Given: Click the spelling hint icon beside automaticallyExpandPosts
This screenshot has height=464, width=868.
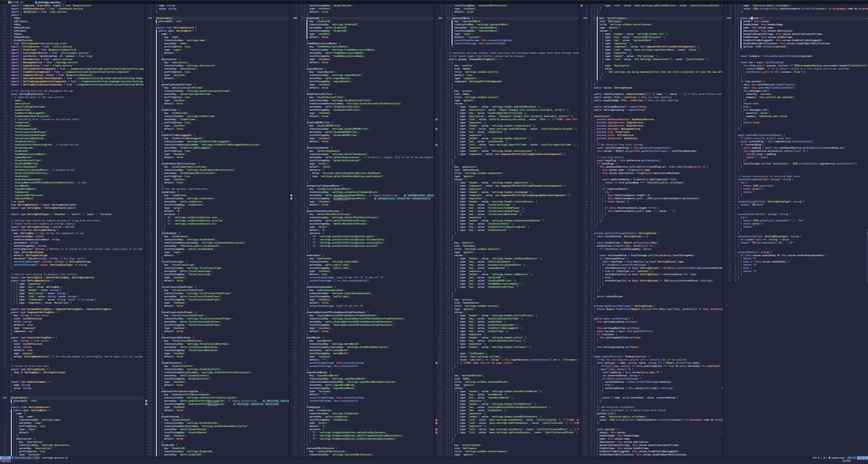Looking at the screenshot, I should 291,196.
